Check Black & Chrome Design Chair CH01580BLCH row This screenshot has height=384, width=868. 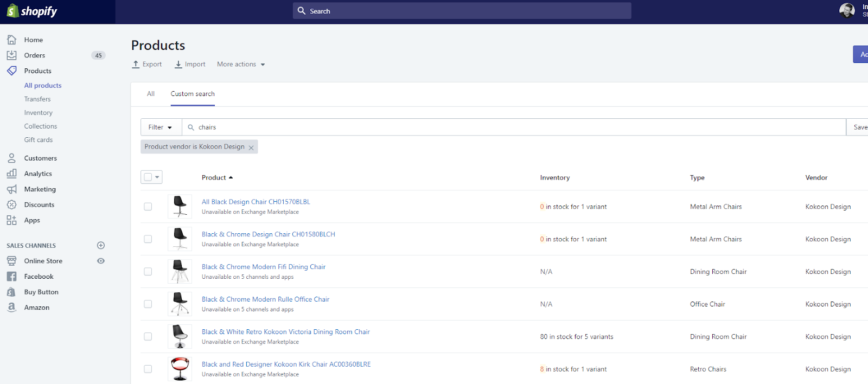coord(148,239)
